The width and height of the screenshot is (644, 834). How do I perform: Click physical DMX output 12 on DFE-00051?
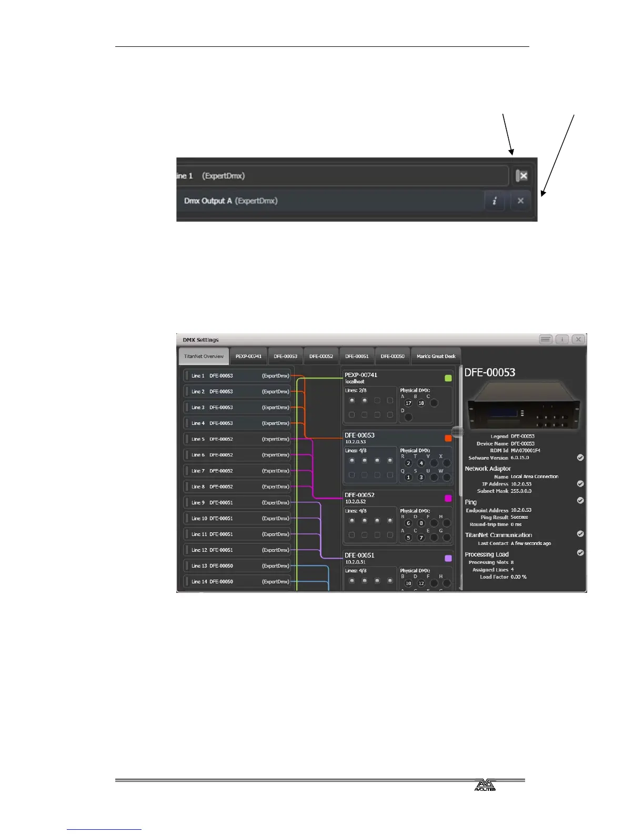(x=421, y=583)
